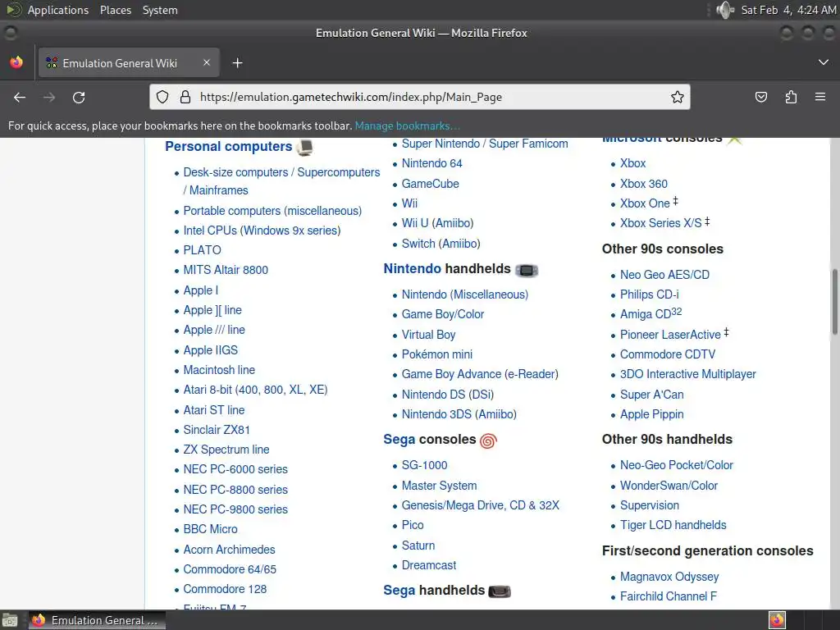Click the Sega consoles swirl icon
840x630 pixels.
(488, 441)
